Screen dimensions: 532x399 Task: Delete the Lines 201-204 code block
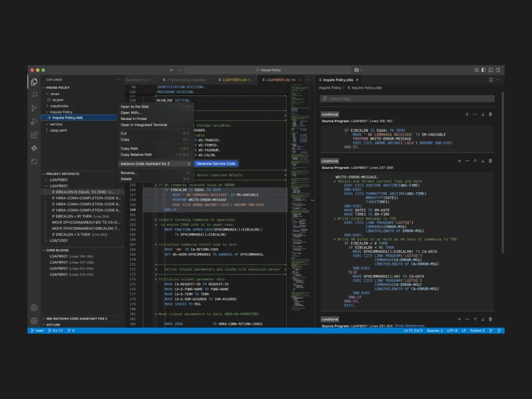(x=490, y=320)
